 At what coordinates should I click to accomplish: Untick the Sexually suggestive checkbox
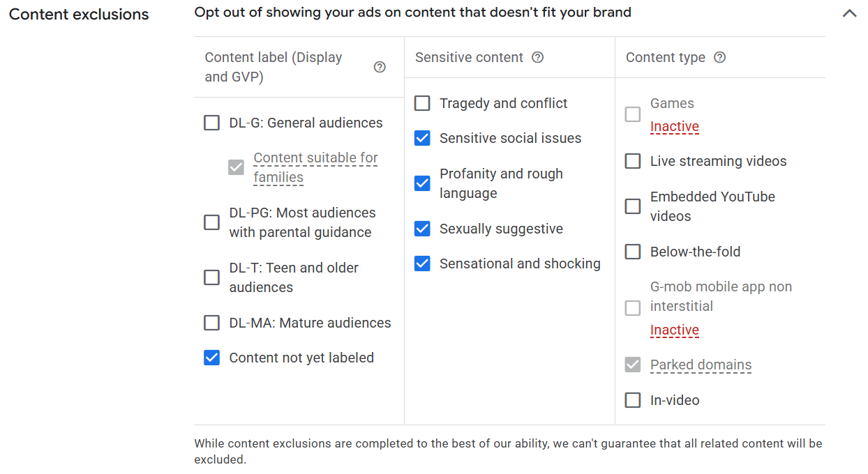(422, 229)
